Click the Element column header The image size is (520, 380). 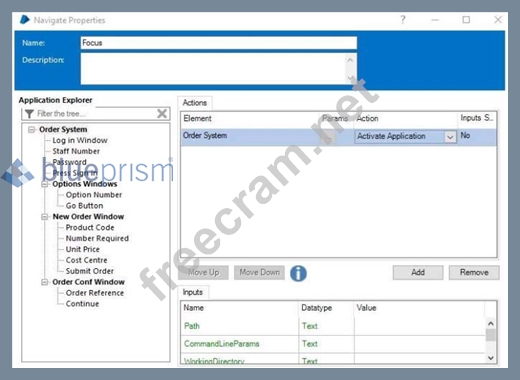[x=197, y=118]
